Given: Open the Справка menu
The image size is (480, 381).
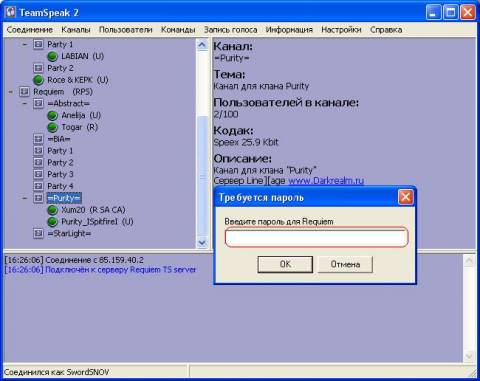Looking at the screenshot, I should [x=386, y=30].
